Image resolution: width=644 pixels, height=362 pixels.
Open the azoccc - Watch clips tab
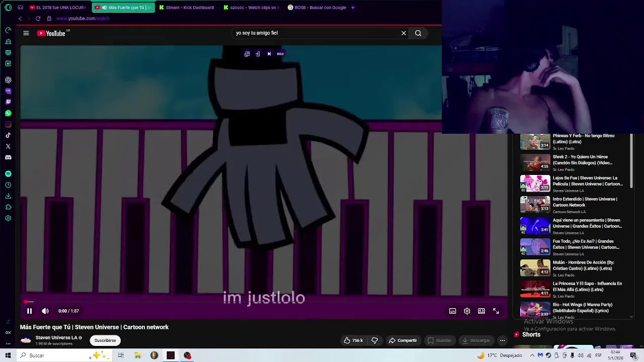251,8
